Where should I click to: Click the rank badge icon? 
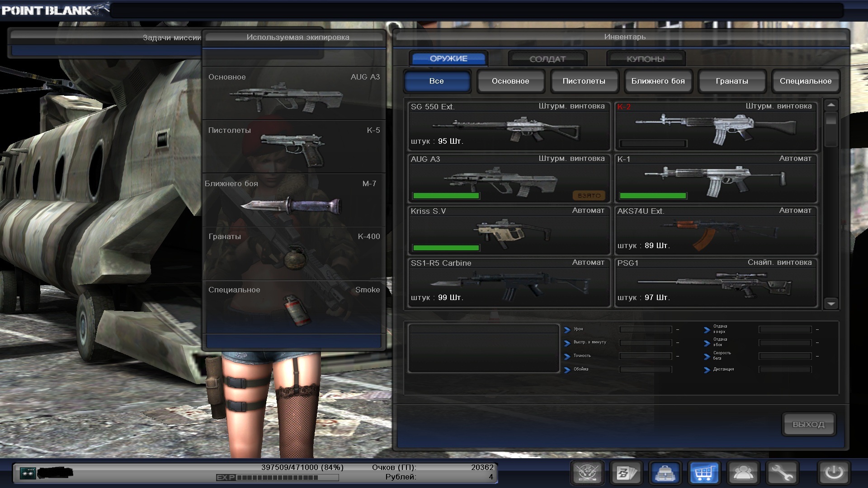pyautogui.click(x=28, y=473)
